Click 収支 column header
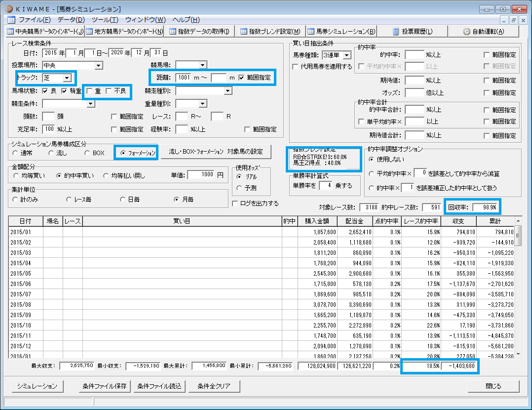532x410 pixels. tap(458, 221)
